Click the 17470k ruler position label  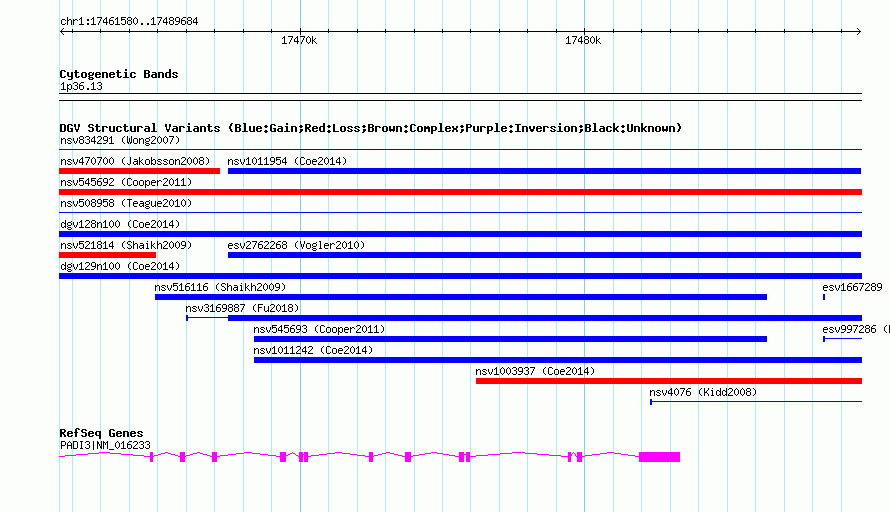[x=299, y=40]
